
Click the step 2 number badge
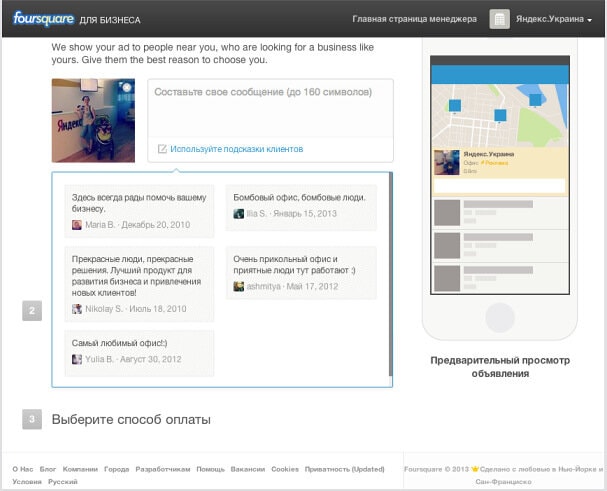click(32, 311)
